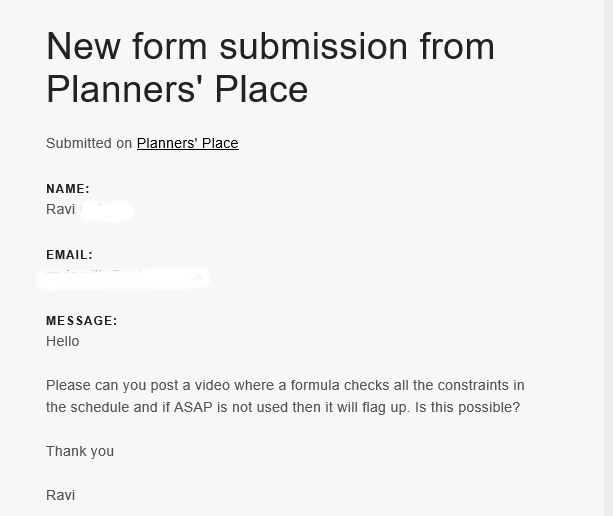
Task: Open the blurred email address link
Action: pyautogui.click(x=124, y=279)
